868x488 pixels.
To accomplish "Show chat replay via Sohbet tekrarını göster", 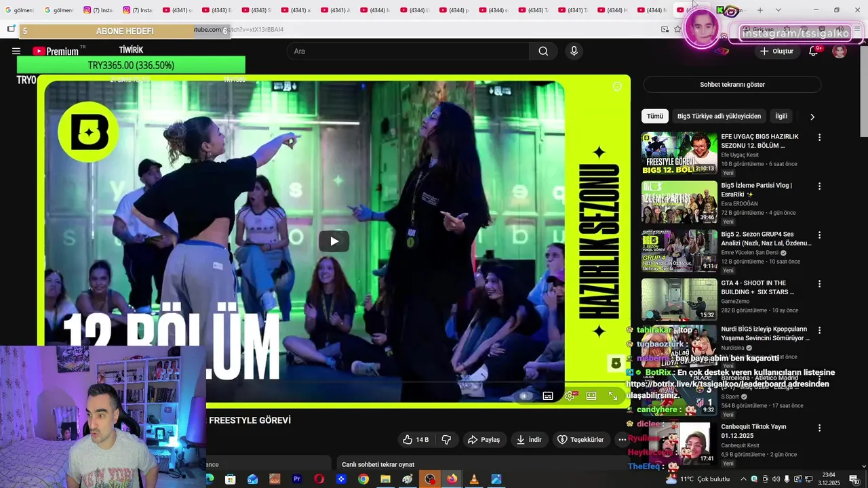I will point(732,85).
